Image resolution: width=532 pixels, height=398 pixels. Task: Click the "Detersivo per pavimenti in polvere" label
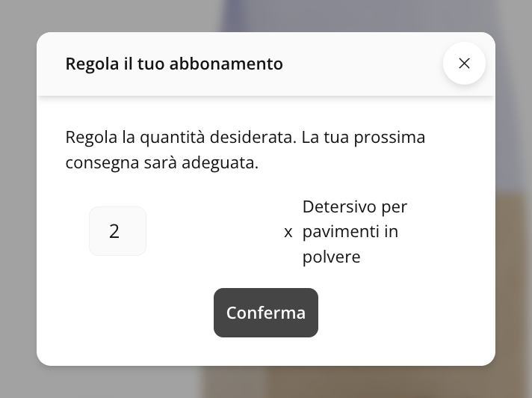coord(354,232)
